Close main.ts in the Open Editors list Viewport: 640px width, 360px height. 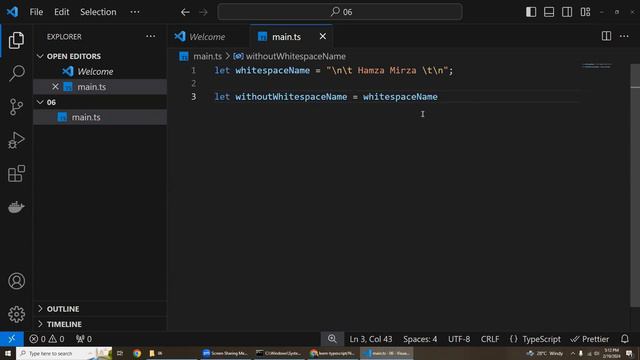[55, 87]
